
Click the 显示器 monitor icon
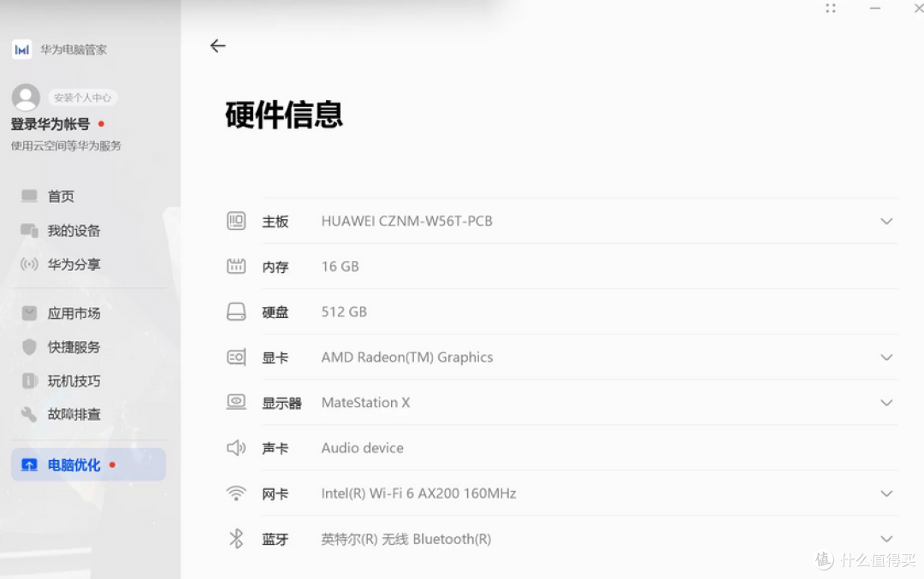point(236,402)
